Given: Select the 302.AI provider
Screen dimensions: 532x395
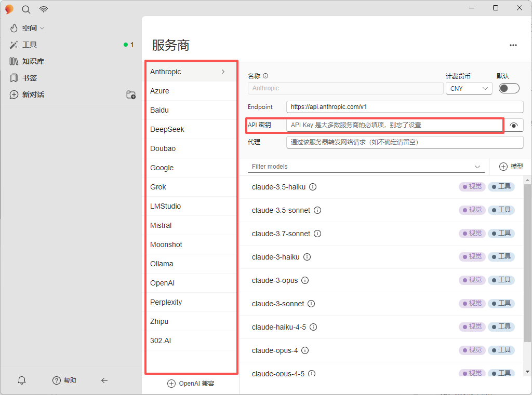Looking at the screenshot, I should pos(191,340).
